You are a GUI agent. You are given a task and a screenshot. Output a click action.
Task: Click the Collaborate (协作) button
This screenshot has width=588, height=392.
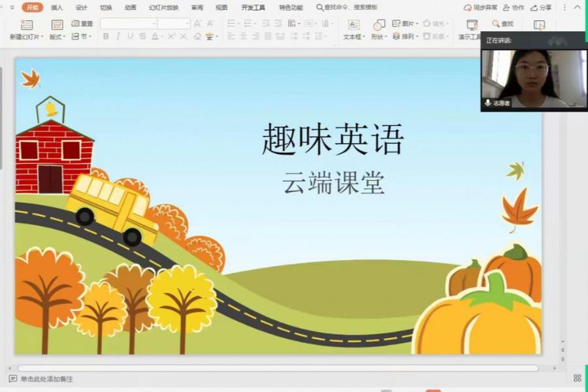tap(514, 8)
